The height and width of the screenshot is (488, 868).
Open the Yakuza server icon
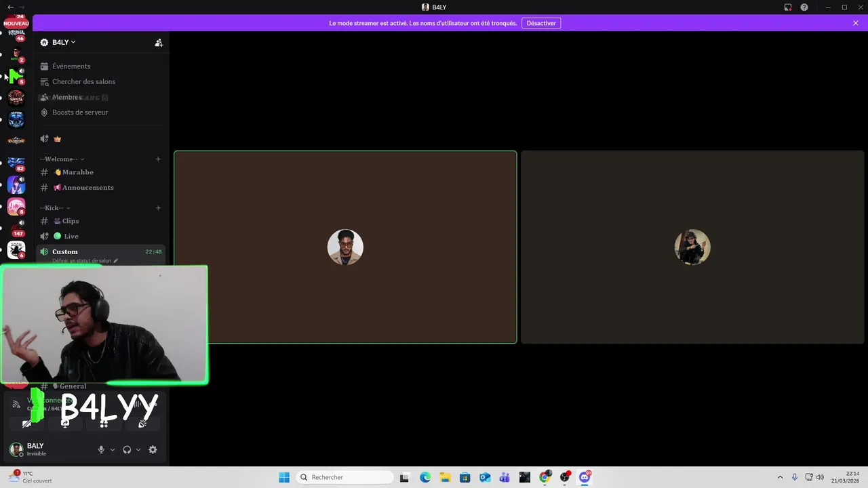16,98
